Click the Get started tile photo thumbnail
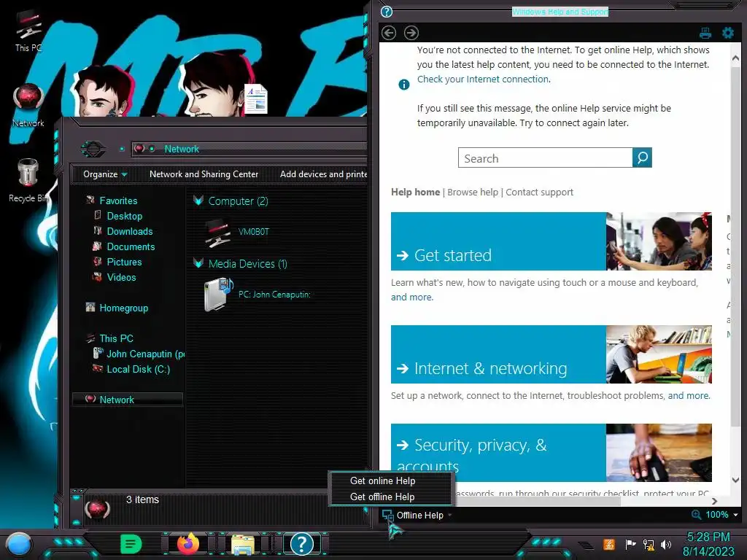This screenshot has width=747, height=560. (659, 241)
